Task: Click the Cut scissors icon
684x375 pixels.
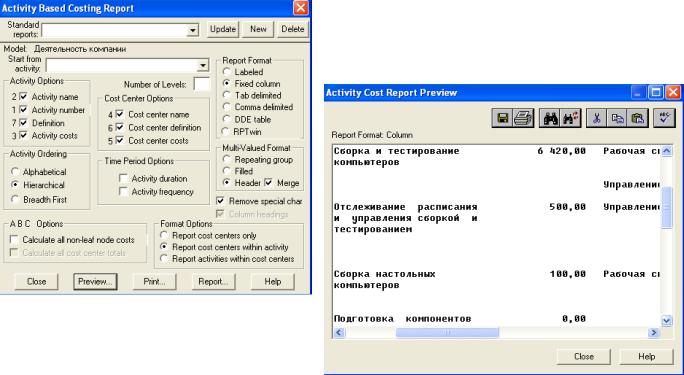Action: 596,118
